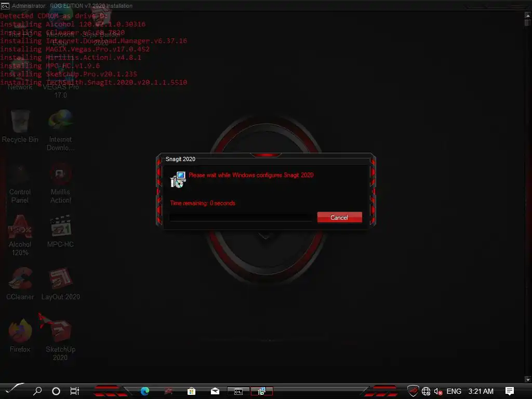This screenshot has height=399, width=532.
Task: Click the Snagit 2020 install progress bar
Action: click(x=241, y=218)
